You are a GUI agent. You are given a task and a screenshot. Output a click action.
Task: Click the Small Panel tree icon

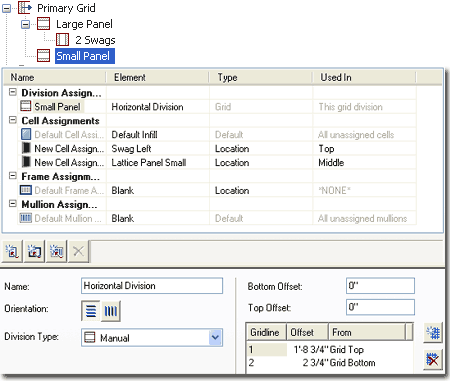(43, 55)
